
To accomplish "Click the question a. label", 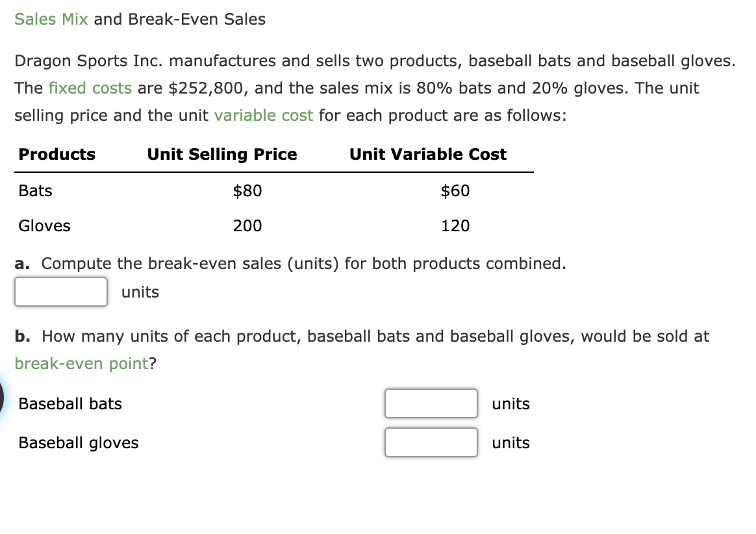I will [x=22, y=264].
